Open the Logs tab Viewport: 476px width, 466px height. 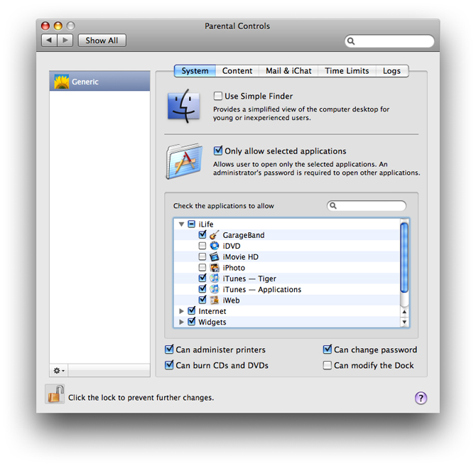[x=391, y=71]
